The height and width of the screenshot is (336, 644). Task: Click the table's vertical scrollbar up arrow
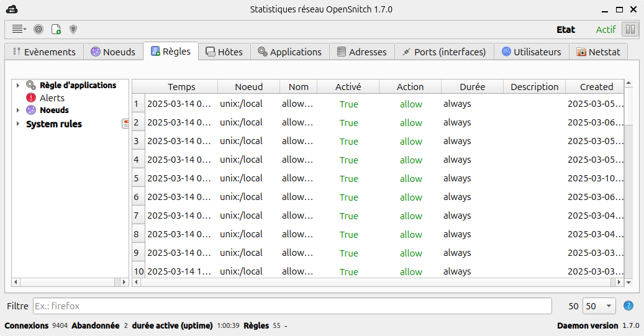pos(628,83)
